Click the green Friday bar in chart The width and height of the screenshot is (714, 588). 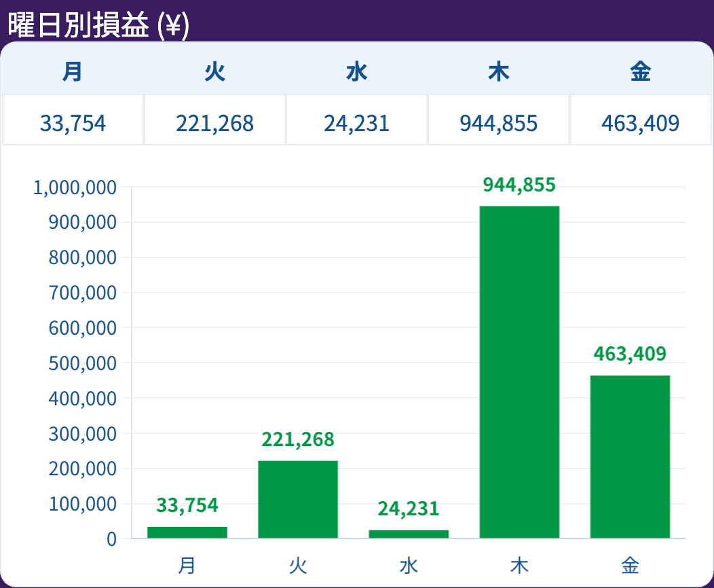tap(630, 457)
